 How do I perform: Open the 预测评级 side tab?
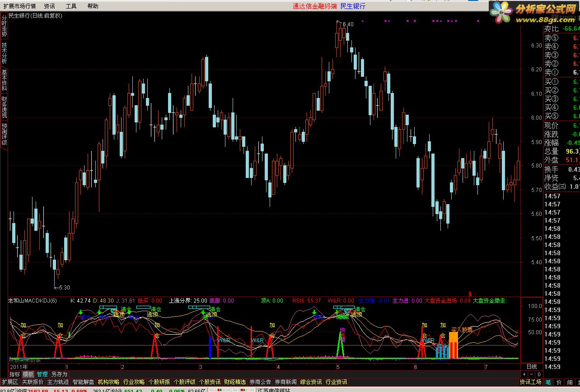[x=4, y=134]
